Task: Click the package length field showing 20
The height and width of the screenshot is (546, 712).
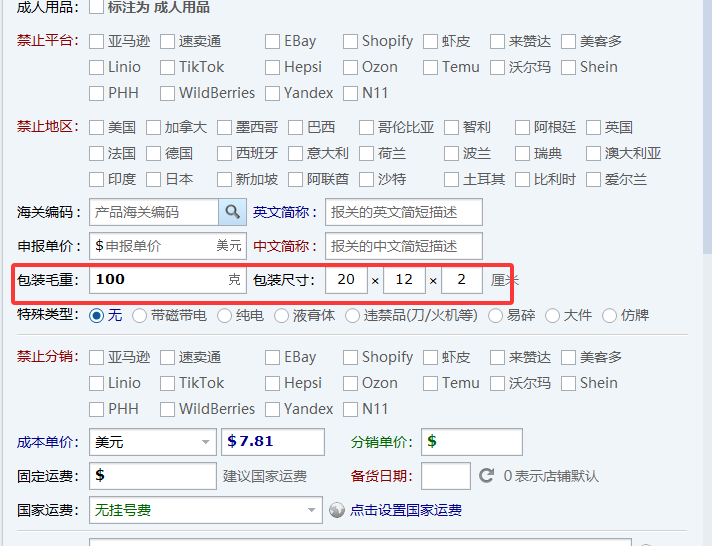Action: [346, 280]
